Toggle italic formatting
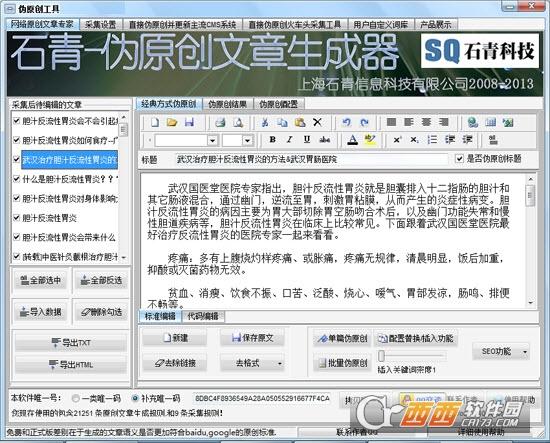The image size is (550, 443). [x=289, y=140]
